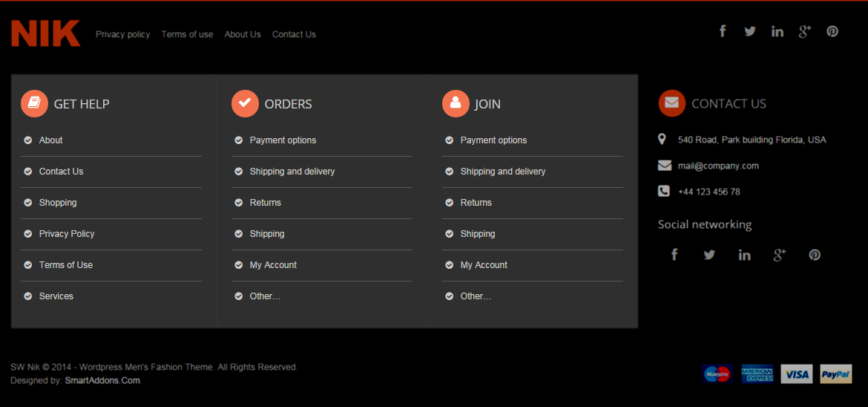
Task: Open the Twitter icon in top header
Action: click(750, 31)
